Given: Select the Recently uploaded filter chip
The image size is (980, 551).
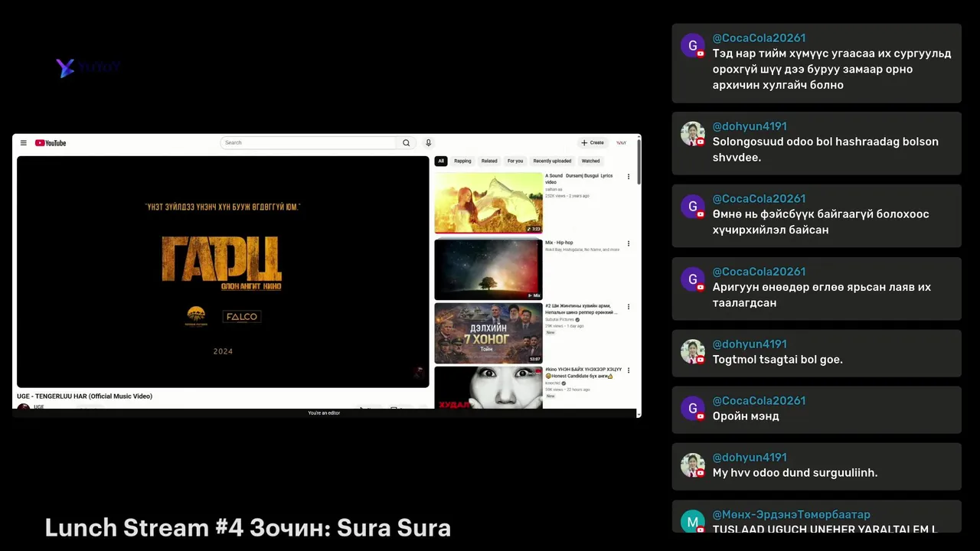Looking at the screenshot, I should pos(552,161).
